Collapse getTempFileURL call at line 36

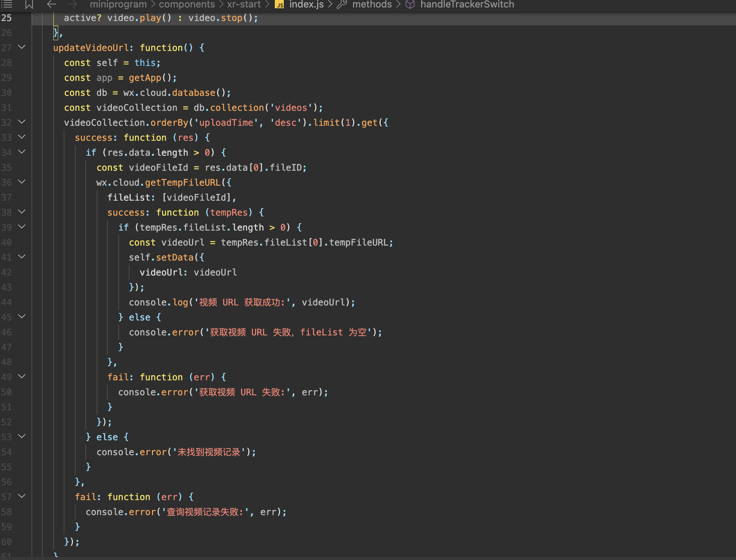(22, 182)
